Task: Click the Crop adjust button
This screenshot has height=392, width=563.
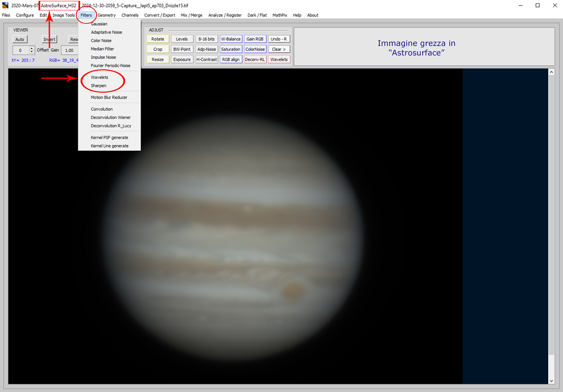Action: click(x=158, y=49)
